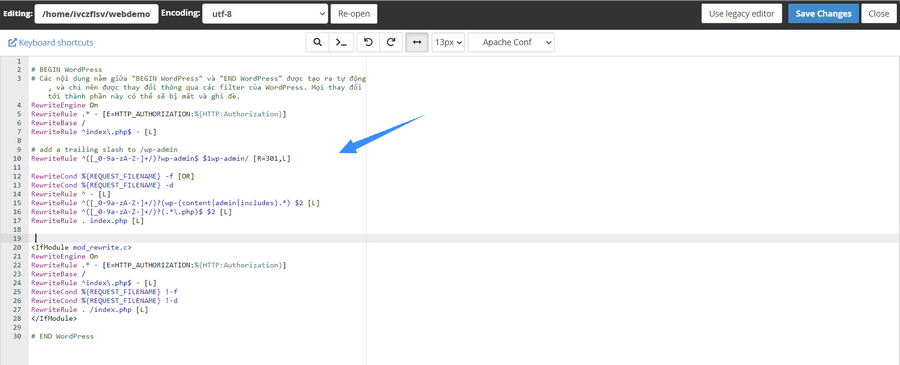Open the utf-8 encoding dropdown

coord(265,14)
